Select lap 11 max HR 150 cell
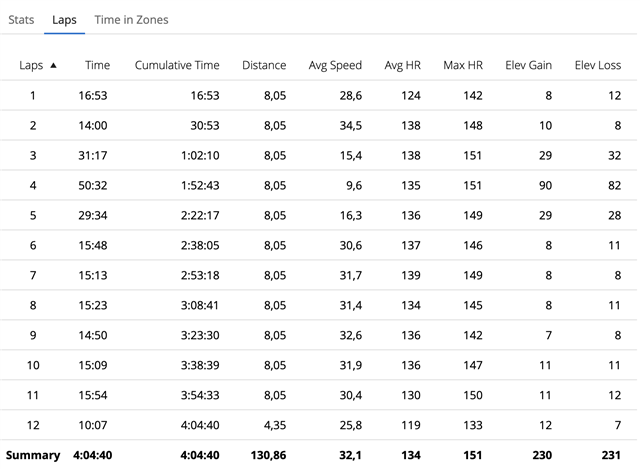This screenshot has height=469, width=640. [x=473, y=395]
